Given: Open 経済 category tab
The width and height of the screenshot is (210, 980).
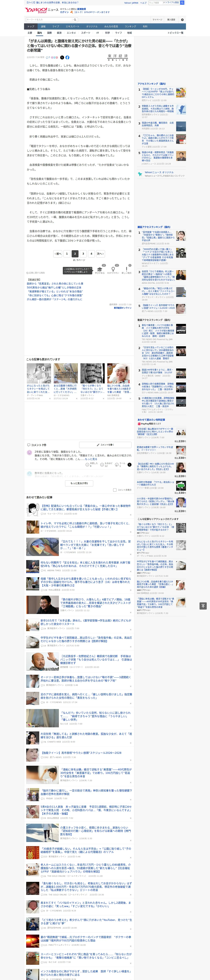Looking at the screenshot, I should point(59,33).
